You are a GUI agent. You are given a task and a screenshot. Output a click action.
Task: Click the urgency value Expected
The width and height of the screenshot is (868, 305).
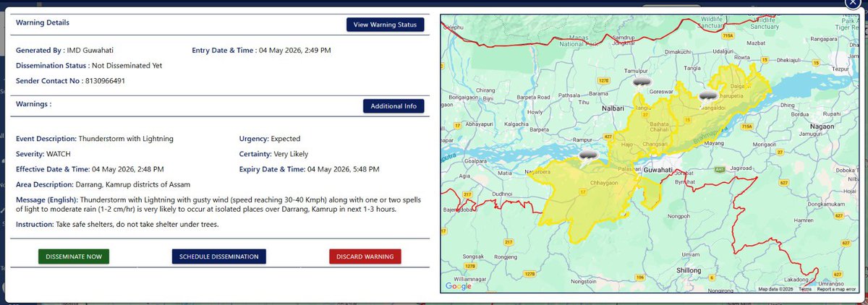[285, 139]
